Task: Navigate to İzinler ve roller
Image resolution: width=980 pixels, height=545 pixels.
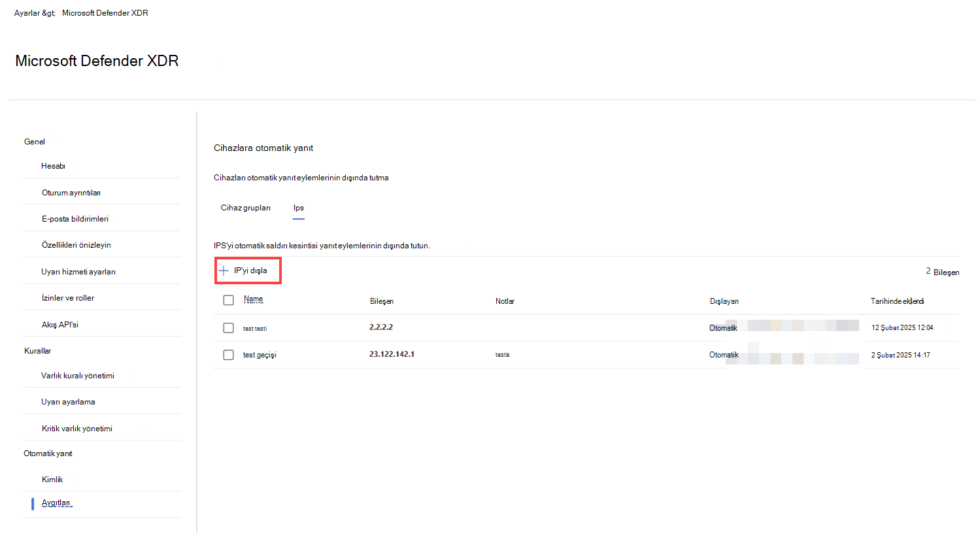Action: tap(68, 298)
